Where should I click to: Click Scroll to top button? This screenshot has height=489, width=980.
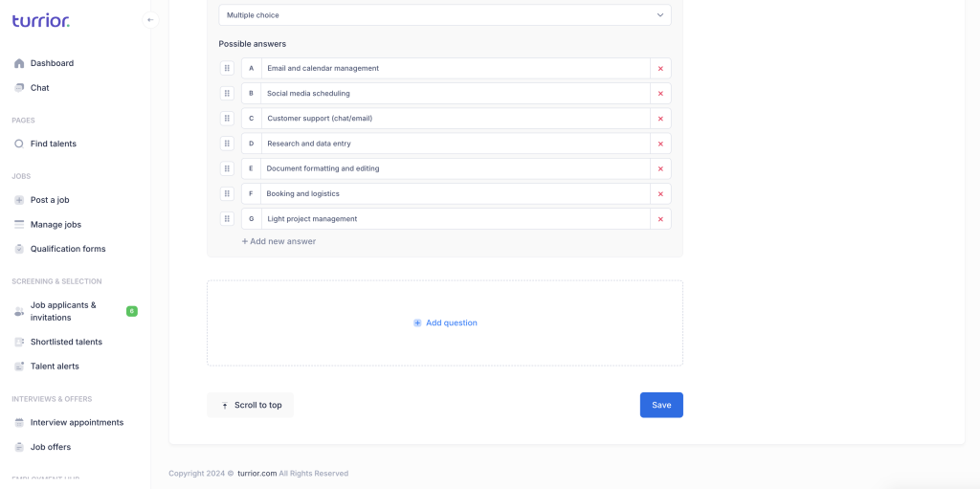pos(250,405)
